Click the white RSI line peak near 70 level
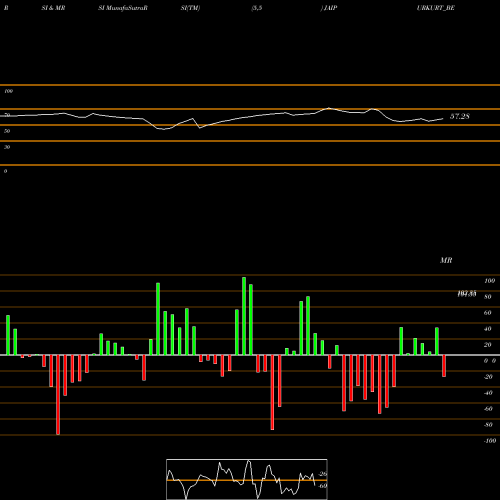The height and width of the screenshot is (500, 500). [329, 108]
